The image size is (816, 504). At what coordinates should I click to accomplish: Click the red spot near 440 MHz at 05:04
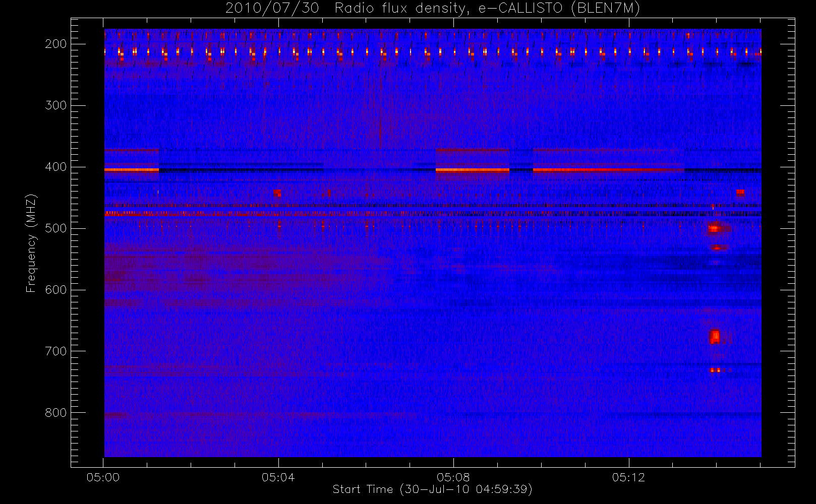[277, 193]
